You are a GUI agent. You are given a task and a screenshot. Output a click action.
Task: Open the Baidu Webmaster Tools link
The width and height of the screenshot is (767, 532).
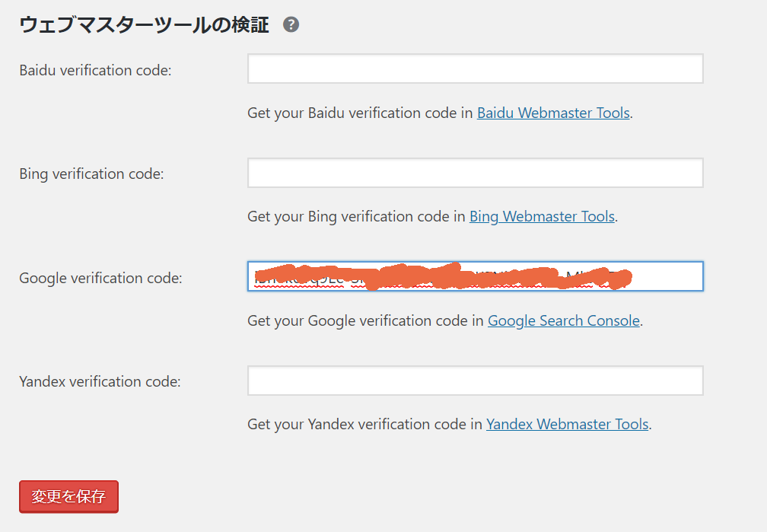pyautogui.click(x=553, y=113)
